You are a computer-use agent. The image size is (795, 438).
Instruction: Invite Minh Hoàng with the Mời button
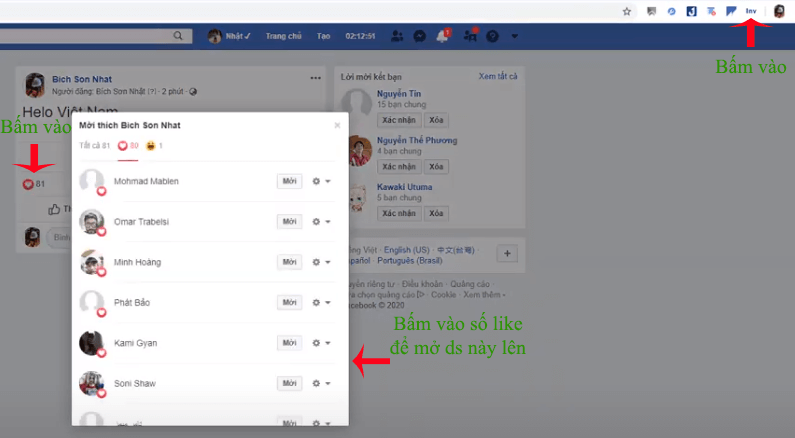point(290,262)
